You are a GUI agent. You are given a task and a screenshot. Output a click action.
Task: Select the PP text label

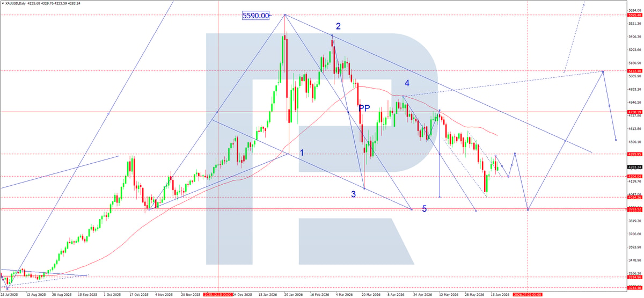pos(364,108)
